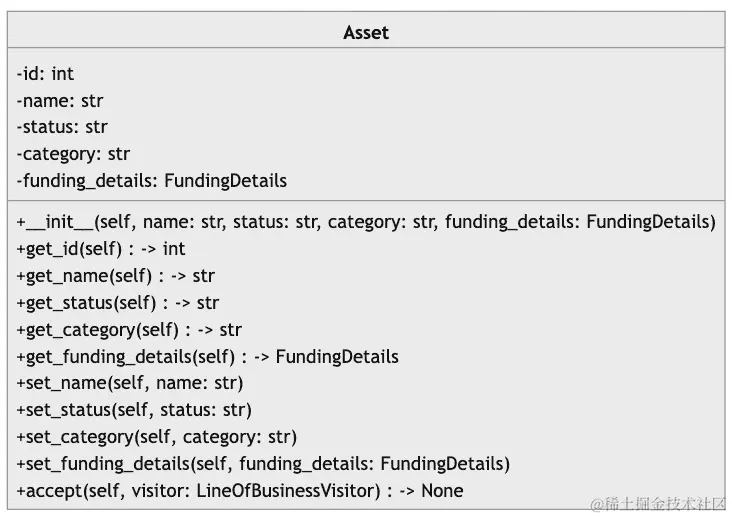Select the accept visitor method line
The width and height of the screenshot is (732, 518).
click(240, 491)
